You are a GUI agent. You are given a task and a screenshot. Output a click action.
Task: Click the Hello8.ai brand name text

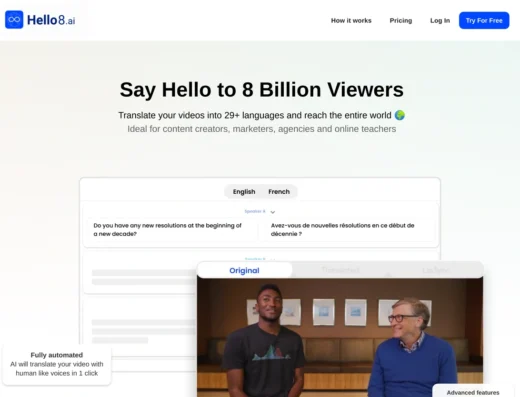tap(51, 20)
